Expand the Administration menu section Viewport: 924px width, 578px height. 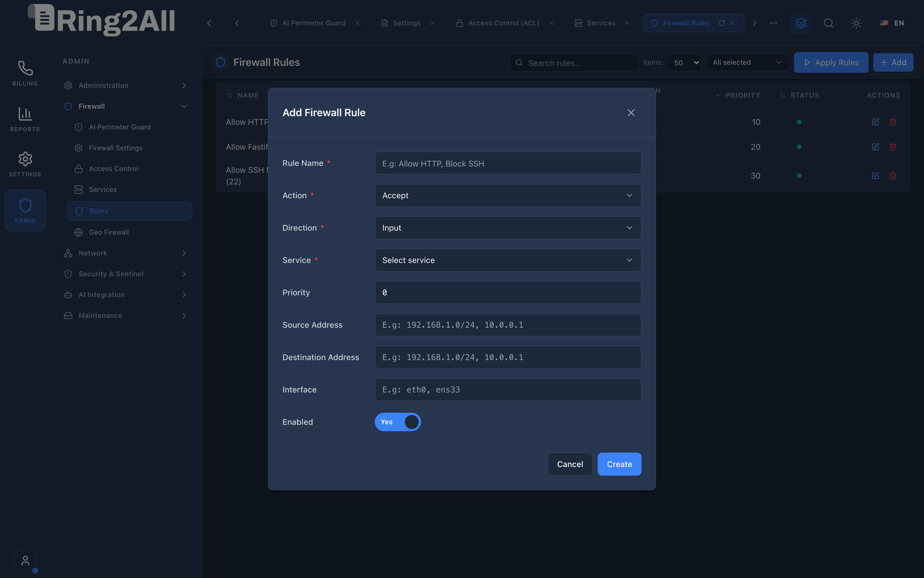[x=126, y=86]
